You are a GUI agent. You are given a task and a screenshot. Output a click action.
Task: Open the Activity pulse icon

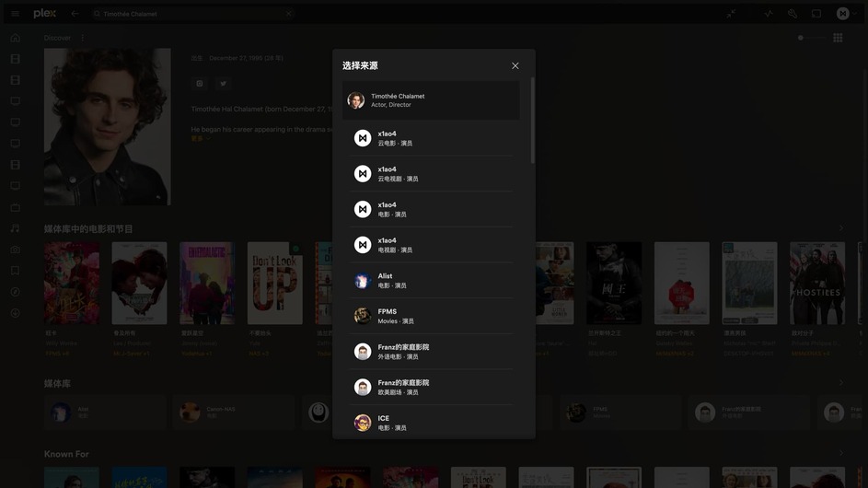(769, 14)
